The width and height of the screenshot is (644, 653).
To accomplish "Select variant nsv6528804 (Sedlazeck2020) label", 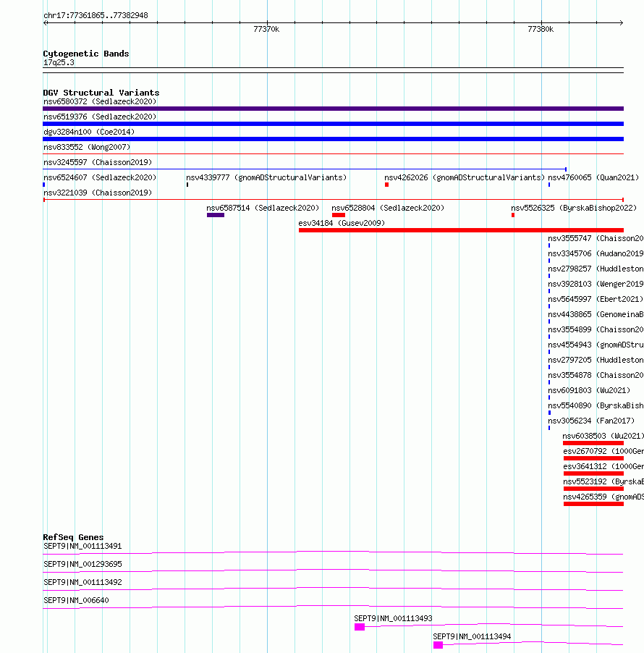I will [388, 208].
